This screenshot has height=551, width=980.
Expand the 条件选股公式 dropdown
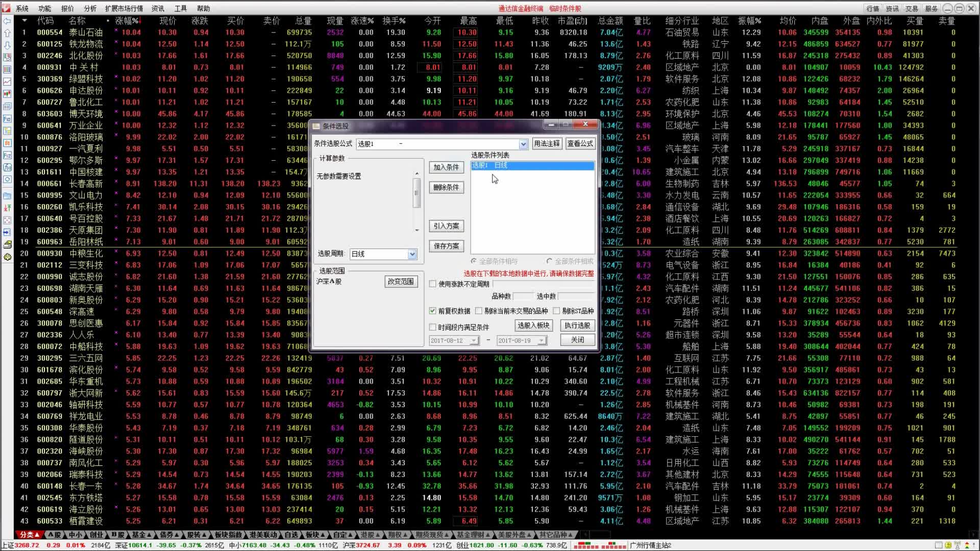click(x=523, y=144)
